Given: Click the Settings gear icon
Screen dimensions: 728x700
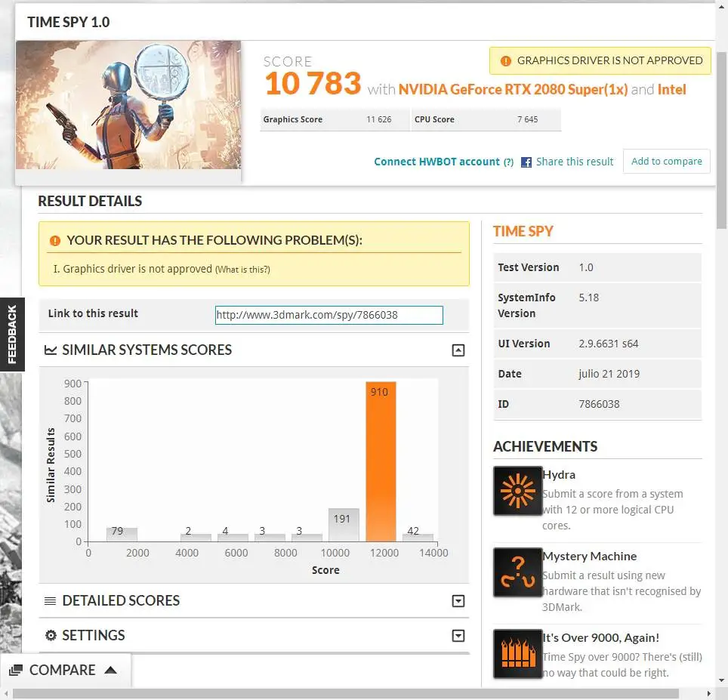Looking at the screenshot, I should pyautogui.click(x=51, y=635).
